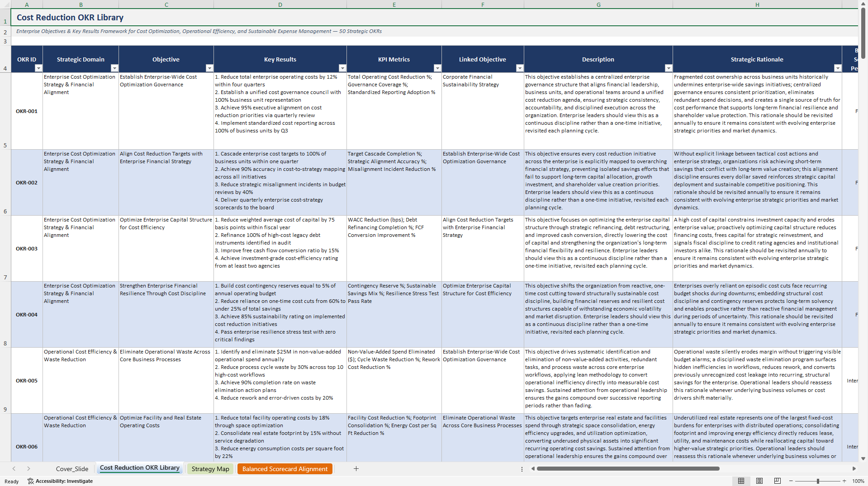Select cell OKR-001
The image size is (868, 486).
pos(27,111)
